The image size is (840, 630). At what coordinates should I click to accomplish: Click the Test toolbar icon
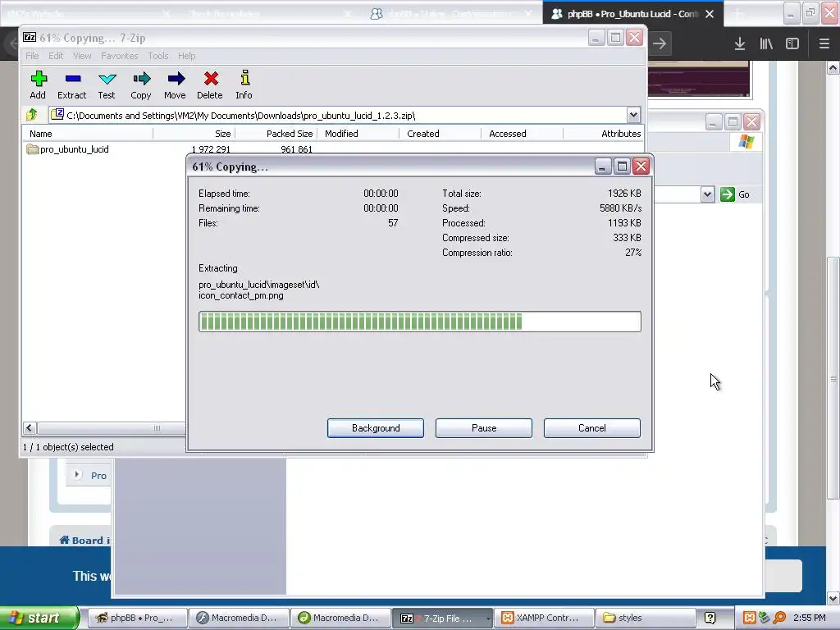click(107, 84)
